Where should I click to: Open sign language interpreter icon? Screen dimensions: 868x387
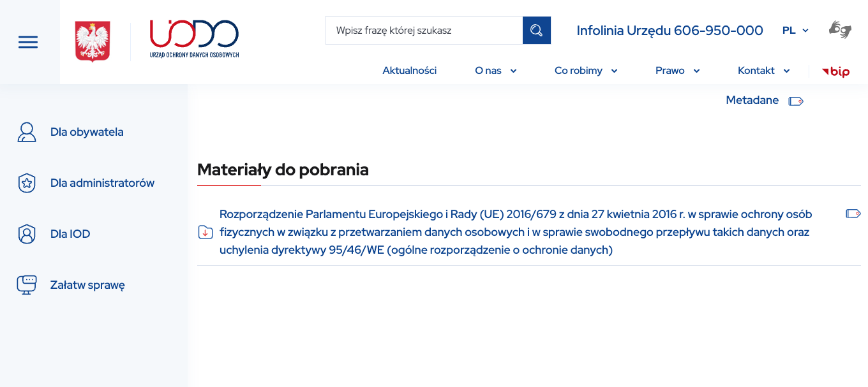[x=840, y=30]
